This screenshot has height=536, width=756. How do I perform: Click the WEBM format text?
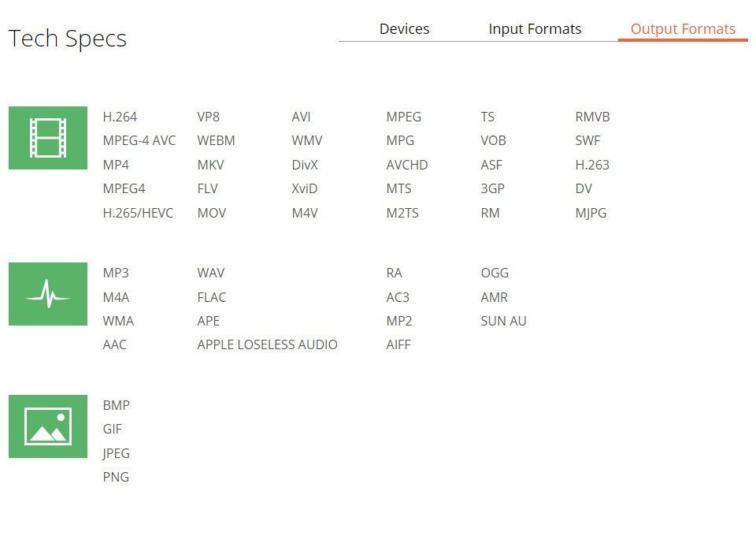pyautogui.click(x=216, y=141)
